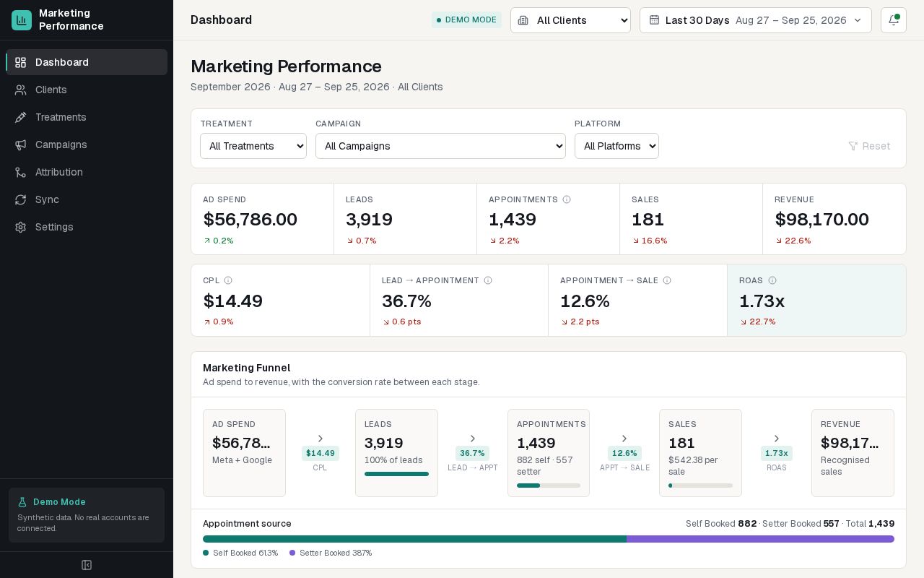Click '882 self · 557 setter' text
Screen dimensions: 924x578
(x=545, y=466)
